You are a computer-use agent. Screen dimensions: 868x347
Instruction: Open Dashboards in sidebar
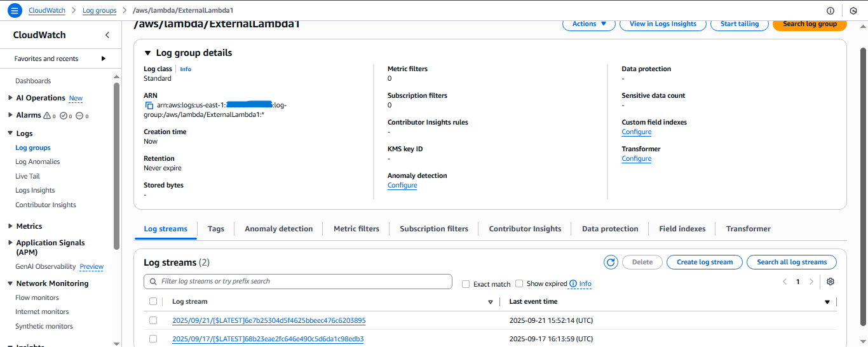pos(33,81)
